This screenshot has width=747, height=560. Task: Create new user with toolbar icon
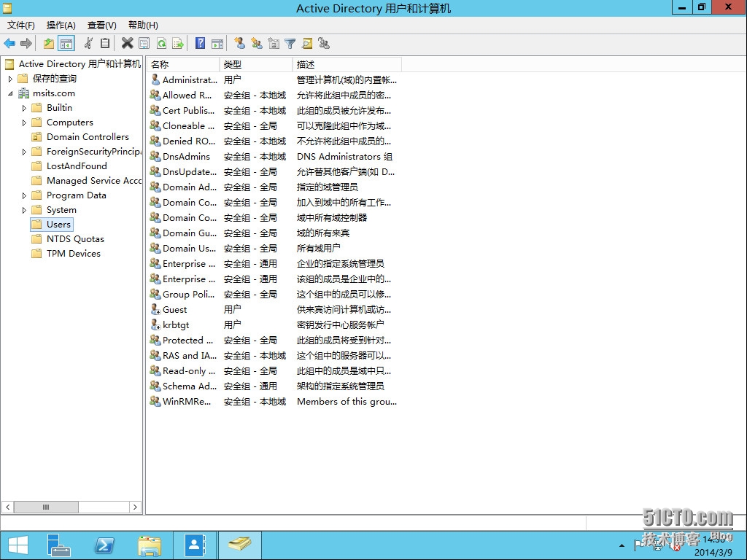point(239,44)
